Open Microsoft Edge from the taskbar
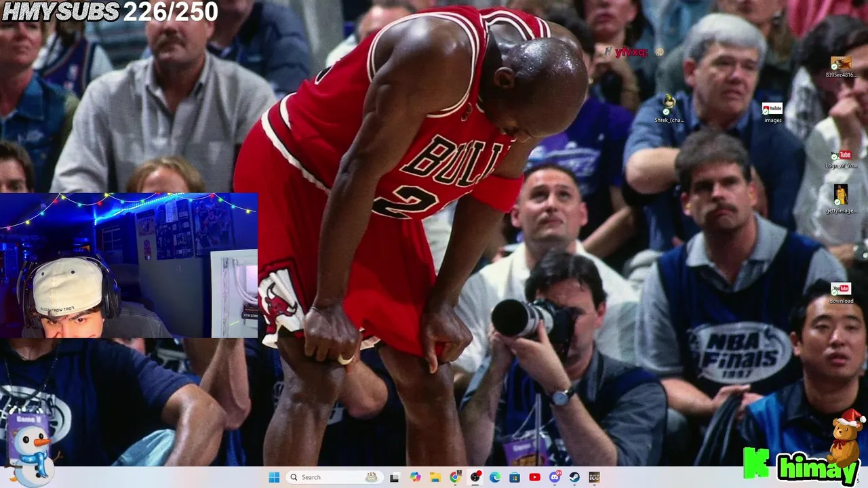 [x=495, y=477]
